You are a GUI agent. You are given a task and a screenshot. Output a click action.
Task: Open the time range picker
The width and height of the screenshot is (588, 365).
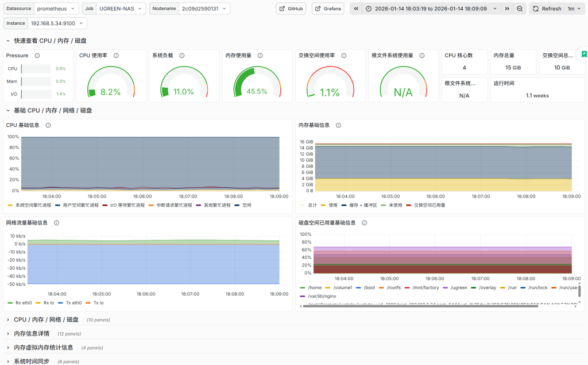(430, 9)
